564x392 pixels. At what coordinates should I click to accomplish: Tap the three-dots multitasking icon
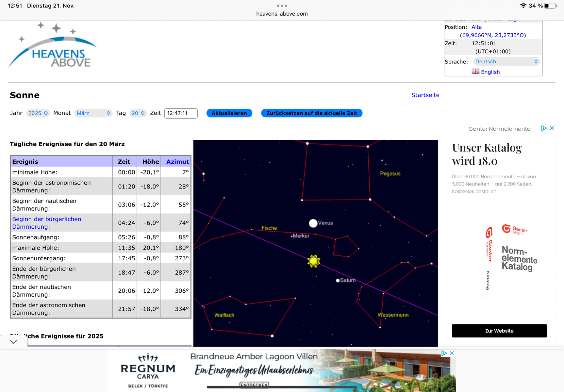(282, 6)
